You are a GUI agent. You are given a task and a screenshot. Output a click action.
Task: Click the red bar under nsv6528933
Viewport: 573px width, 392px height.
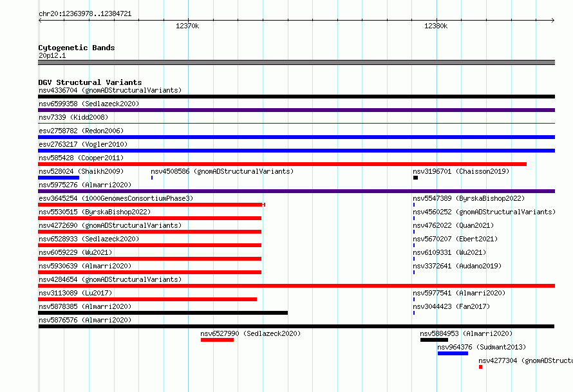(150, 245)
